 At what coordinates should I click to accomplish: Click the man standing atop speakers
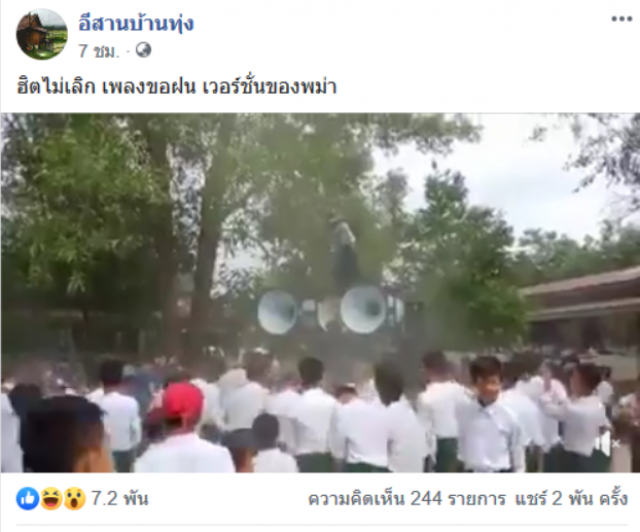click(x=345, y=250)
